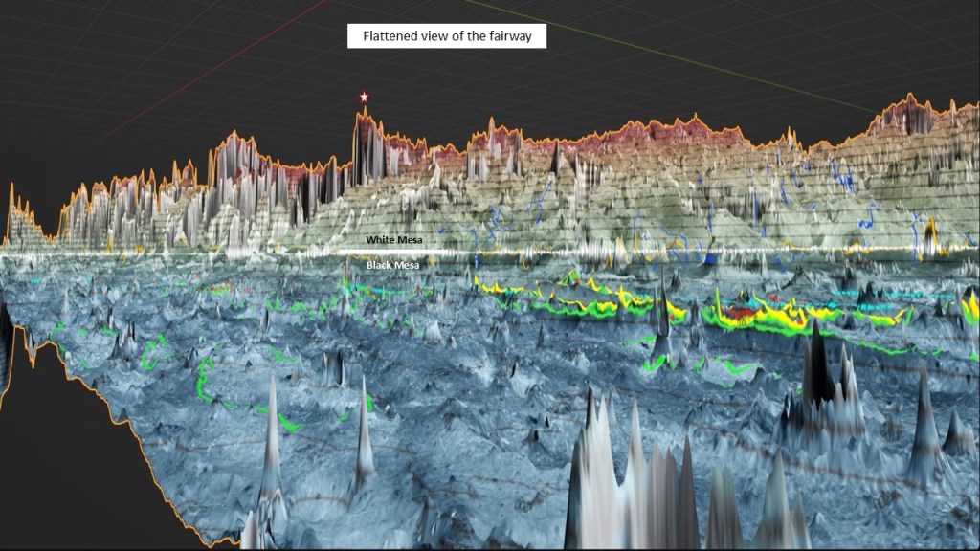Click the orange marker on the far-right mesa boundary
The width and height of the screenshot is (980, 551).
pyautogui.click(x=932, y=232)
